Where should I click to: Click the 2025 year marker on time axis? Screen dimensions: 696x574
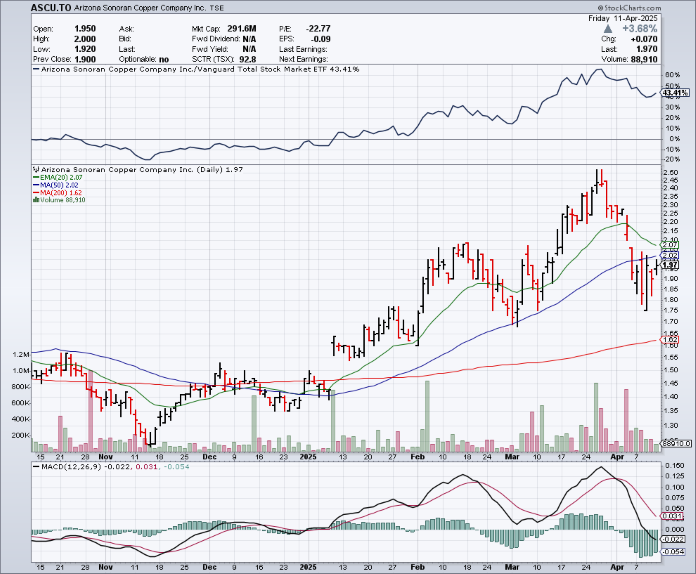(308, 455)
